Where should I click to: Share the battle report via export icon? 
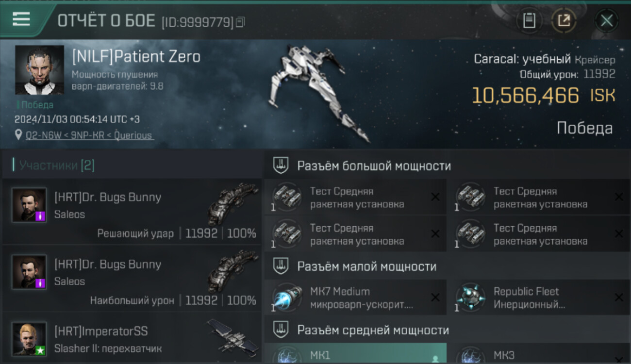point(564,20)
